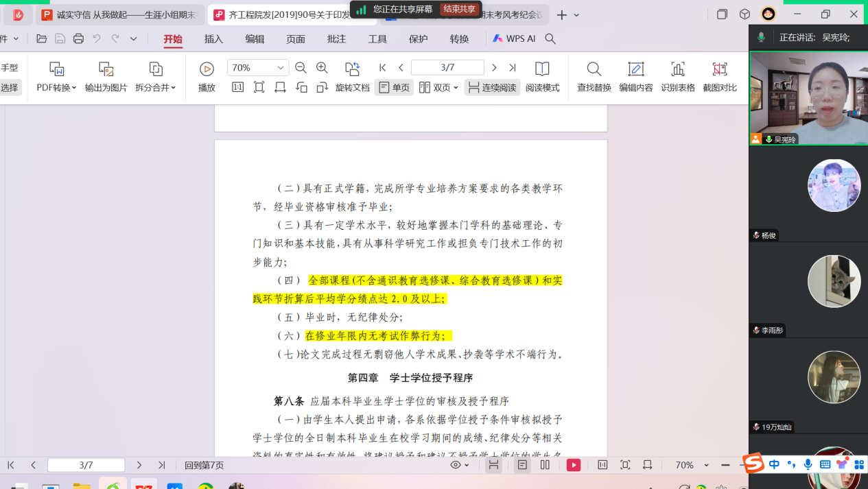
Task: Click the 输出为图片 export icon
Action: tap(106, 70)
